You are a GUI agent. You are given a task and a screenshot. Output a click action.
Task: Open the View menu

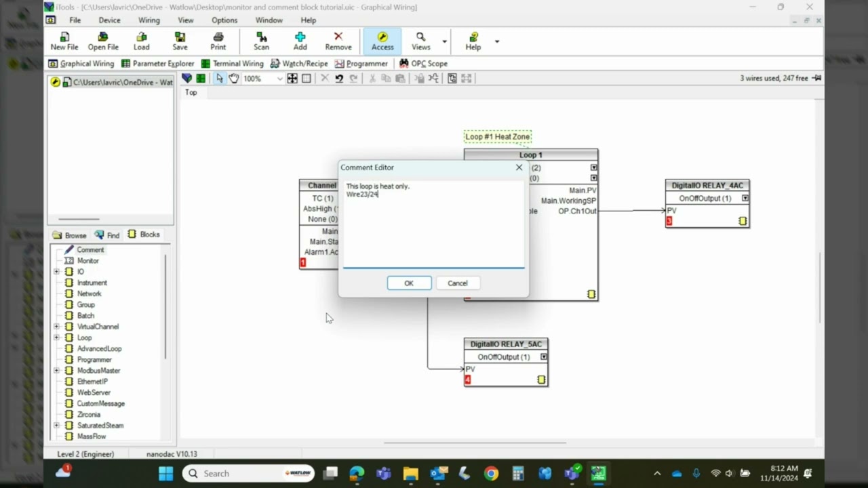click(x=186, y=20)
